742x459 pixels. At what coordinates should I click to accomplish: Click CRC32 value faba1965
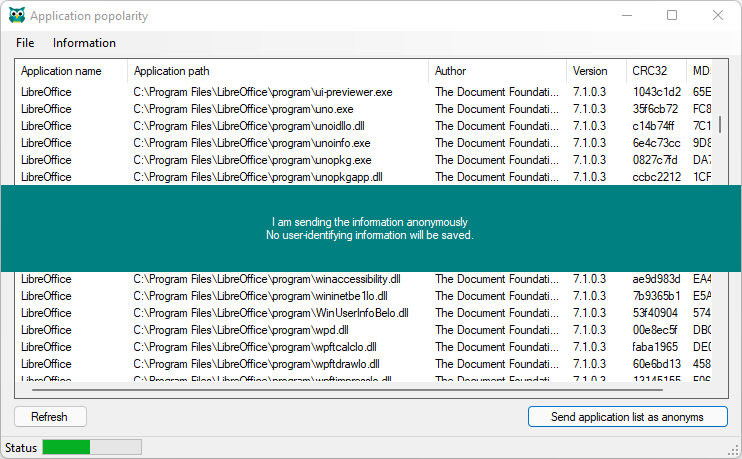(x=655, y=347)
